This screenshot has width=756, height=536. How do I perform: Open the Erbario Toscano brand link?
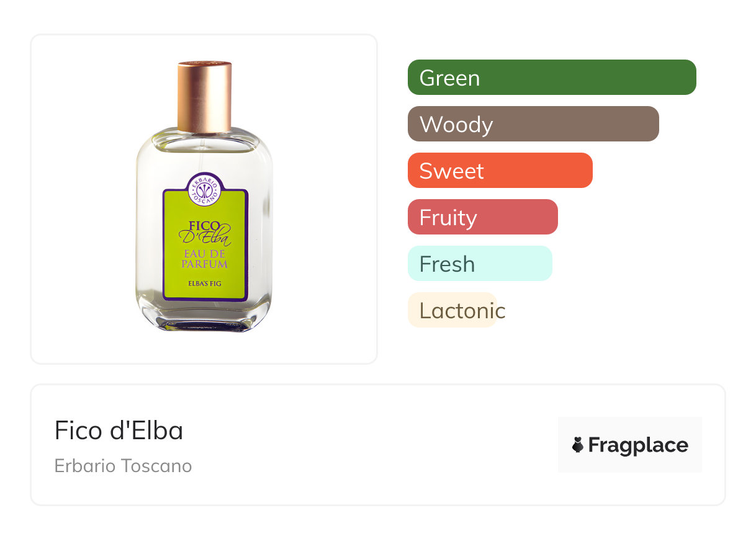coord(123,465)
